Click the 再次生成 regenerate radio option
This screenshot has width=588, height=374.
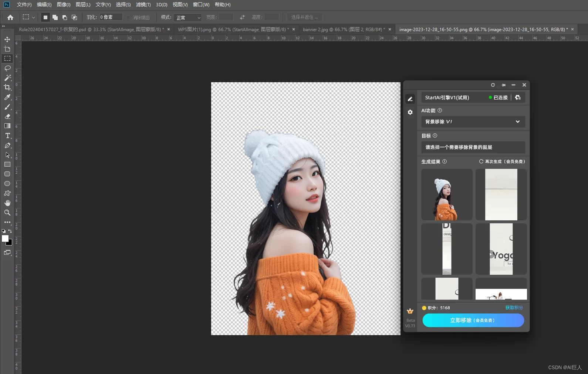(x=481, y=161)
